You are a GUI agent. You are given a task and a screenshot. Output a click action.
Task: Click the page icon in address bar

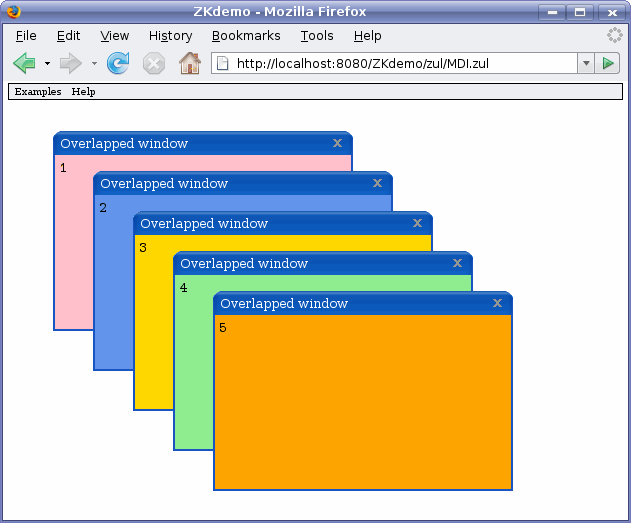click(223, 64)
